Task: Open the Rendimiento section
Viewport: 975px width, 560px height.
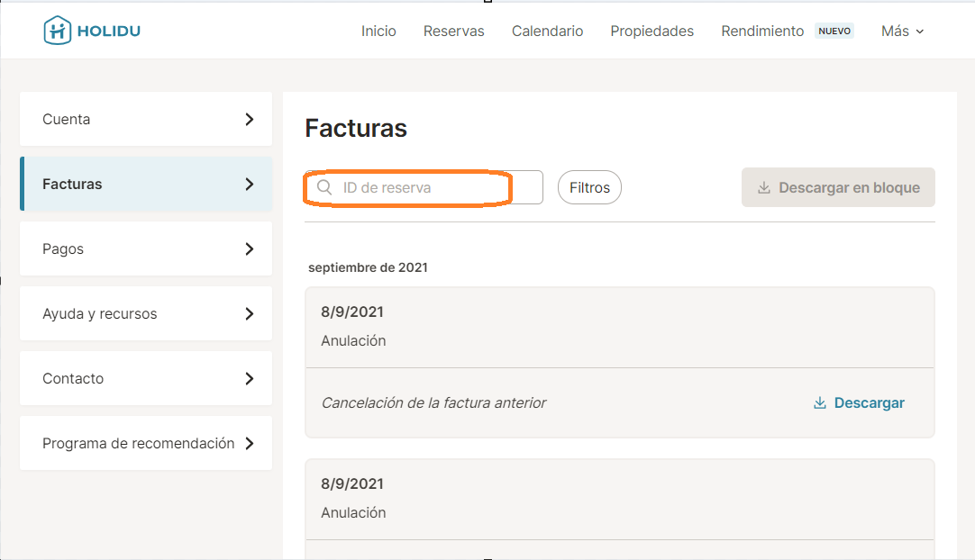Action: click(762, 31)
